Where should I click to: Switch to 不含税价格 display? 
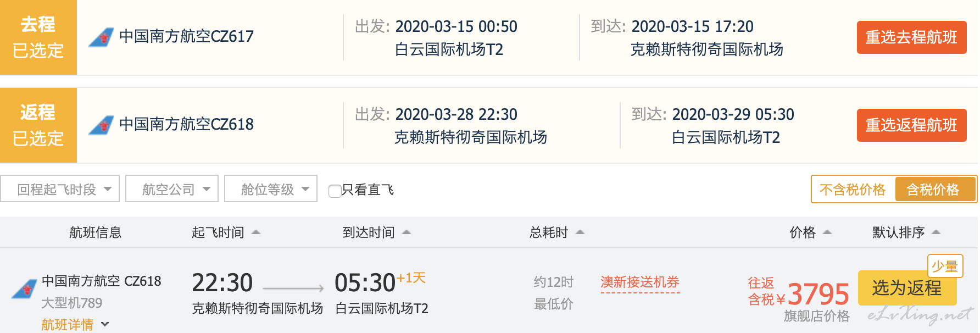point(853,190)
